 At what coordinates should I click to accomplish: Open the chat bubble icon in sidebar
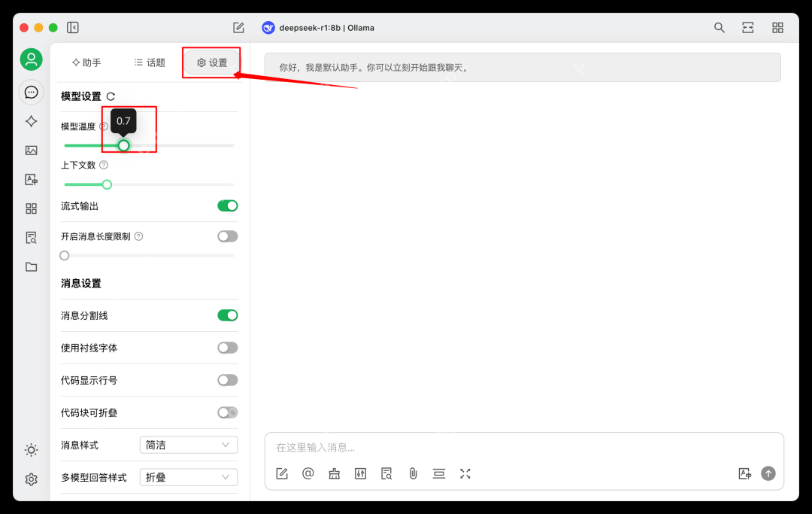(x=31, y=93)
